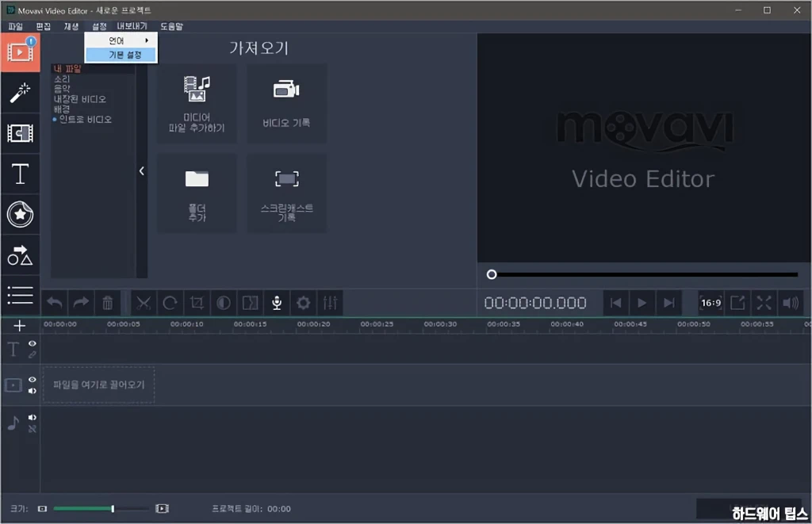This screenshot has width=812, height=524.
Task: Mute the audio track speaker
Action: (x=32, y=417)
